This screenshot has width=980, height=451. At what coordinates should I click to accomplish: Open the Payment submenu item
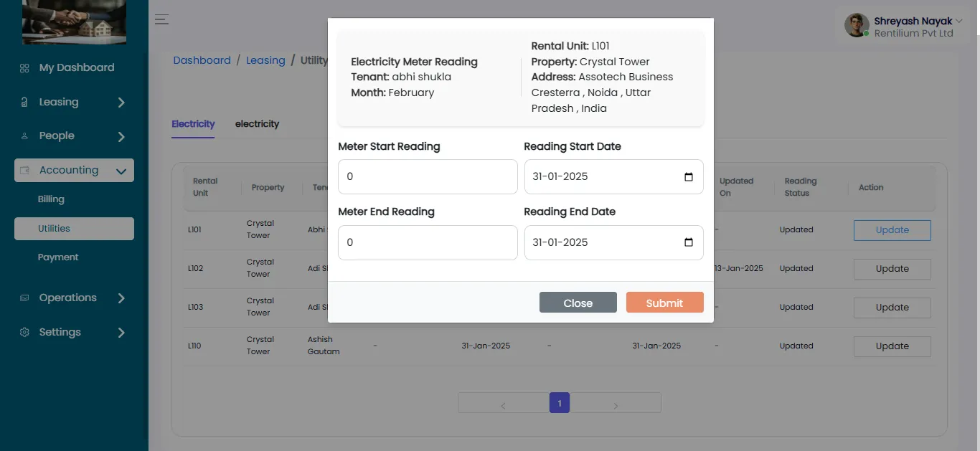pos(58,257)
